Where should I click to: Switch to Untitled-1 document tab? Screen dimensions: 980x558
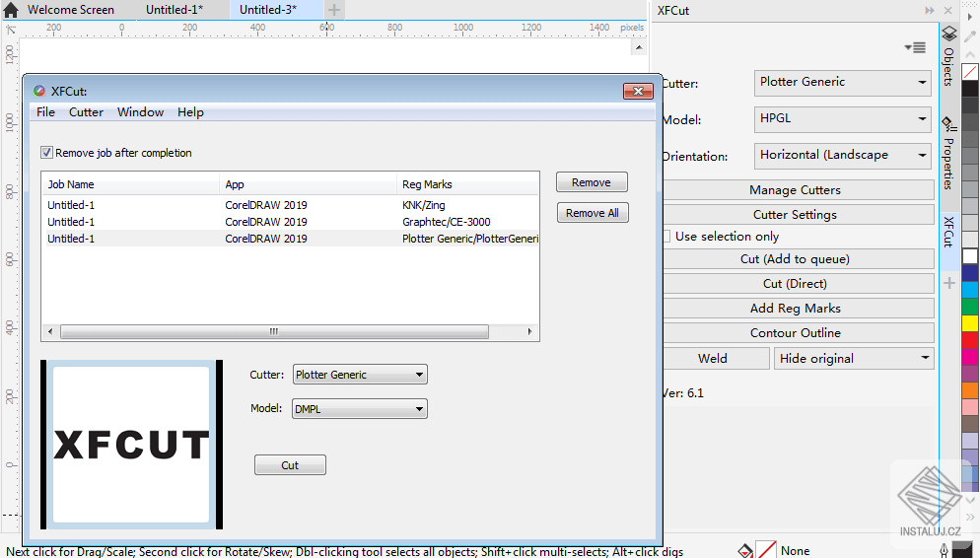pos(175,10)
